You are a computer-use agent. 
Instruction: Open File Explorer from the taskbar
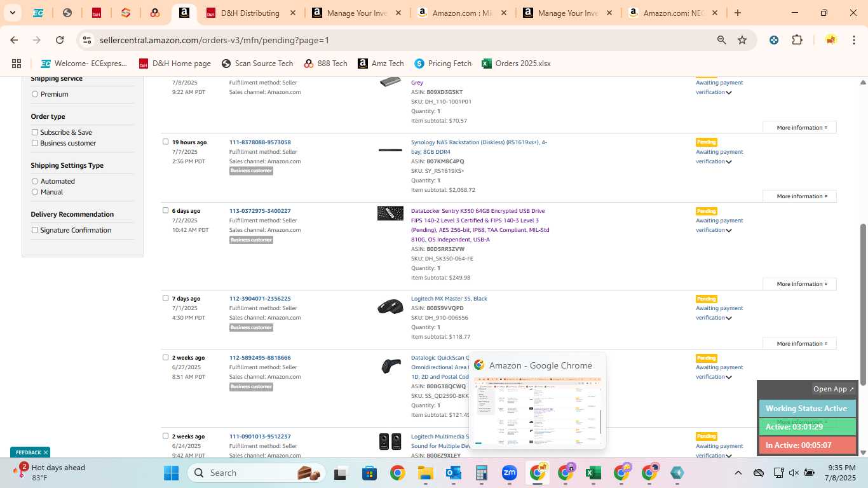point(425,473)
